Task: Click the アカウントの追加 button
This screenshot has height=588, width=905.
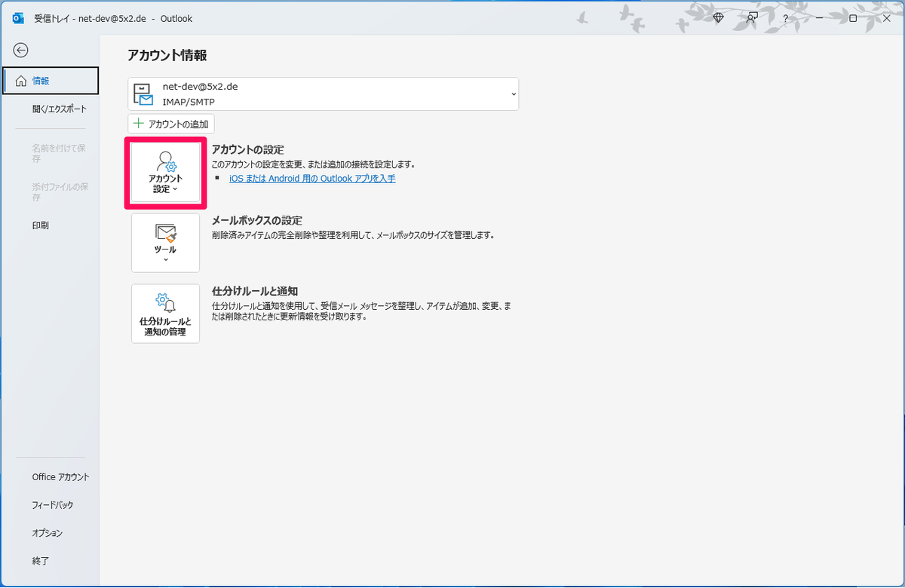Action: coord(171,124)
